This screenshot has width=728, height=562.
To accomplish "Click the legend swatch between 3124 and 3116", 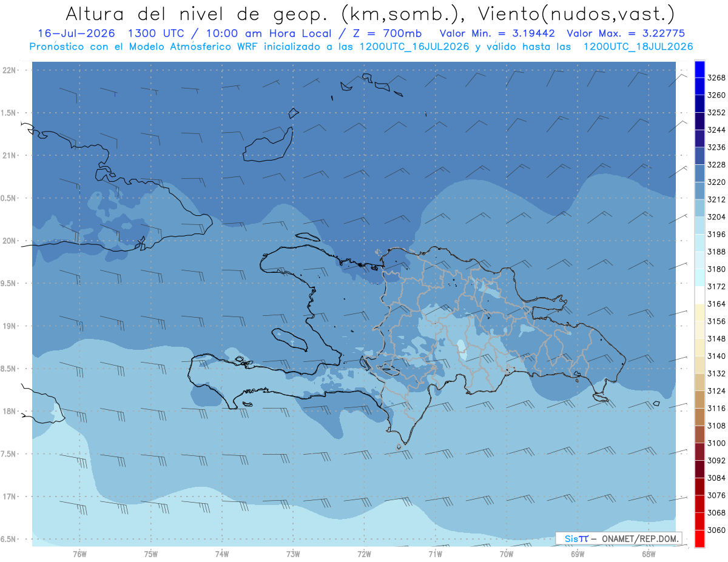I will click(x=699, y=400).
